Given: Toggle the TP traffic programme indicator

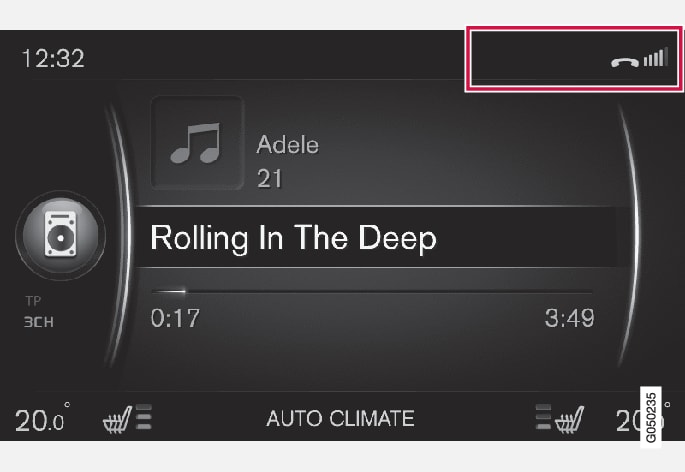Looking at the screenshot, I should [x=33, y=300].
